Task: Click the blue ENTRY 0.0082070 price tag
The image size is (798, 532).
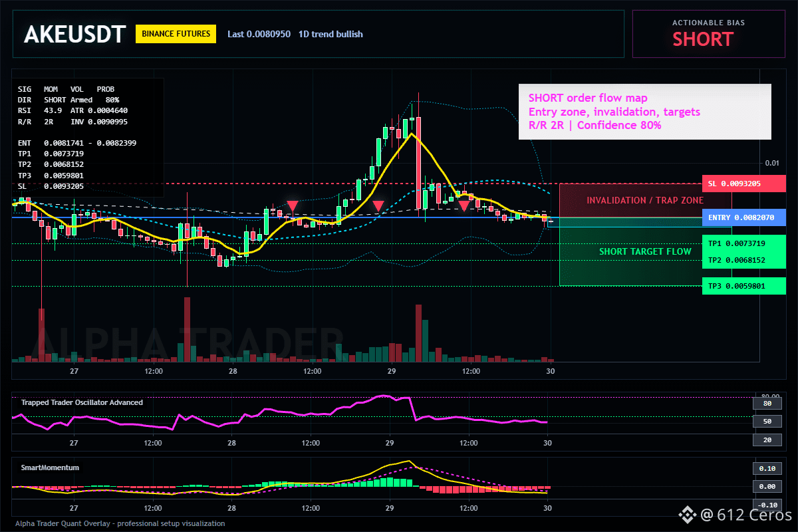Action: (x=743, y=217)
